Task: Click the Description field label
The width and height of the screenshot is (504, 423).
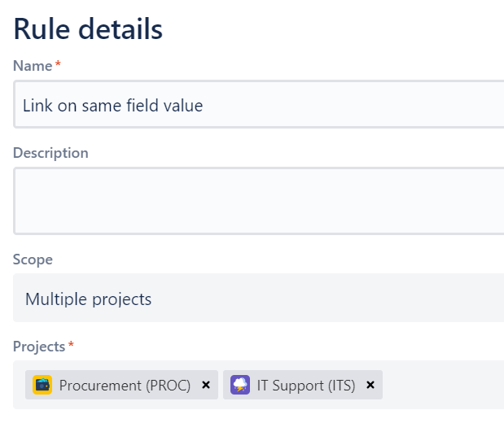Action: pyautogui.click(x=50, y=152)
